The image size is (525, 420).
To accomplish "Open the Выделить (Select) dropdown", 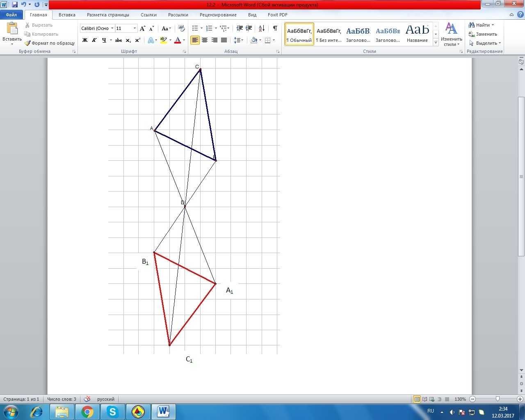I will point(485,43).
